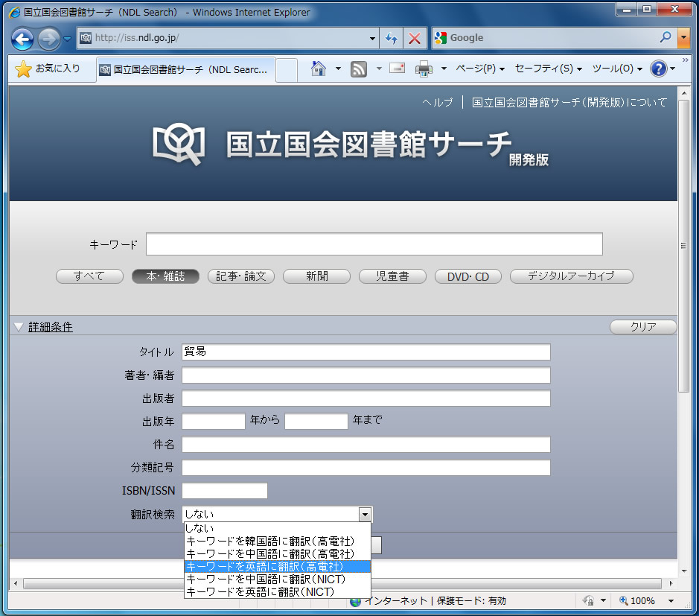699x616 pixels.
Task: Open the Home icon dropdown arrow
Action: tap(339, 69)
